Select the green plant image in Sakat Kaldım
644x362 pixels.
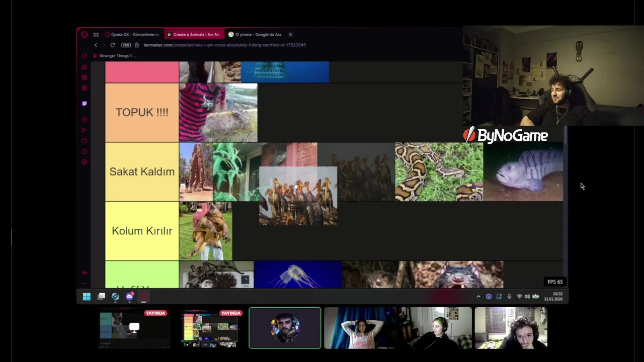(235, 172)
